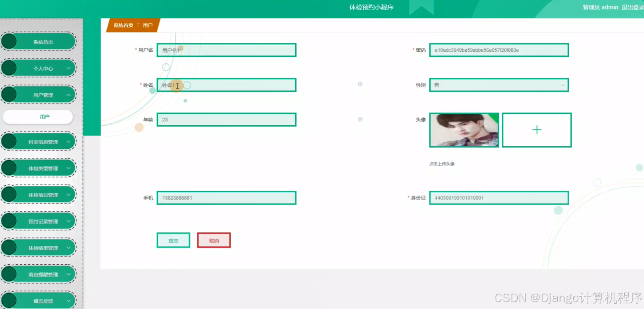644x309 pixels.
Task: Click the collapse chevron on 用户管理
Action: [68, 95]
